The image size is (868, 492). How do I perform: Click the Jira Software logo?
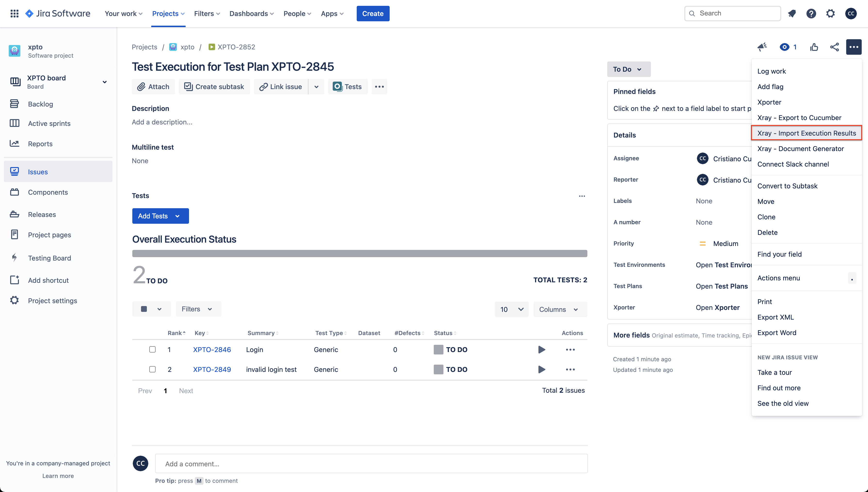(58, 14)
